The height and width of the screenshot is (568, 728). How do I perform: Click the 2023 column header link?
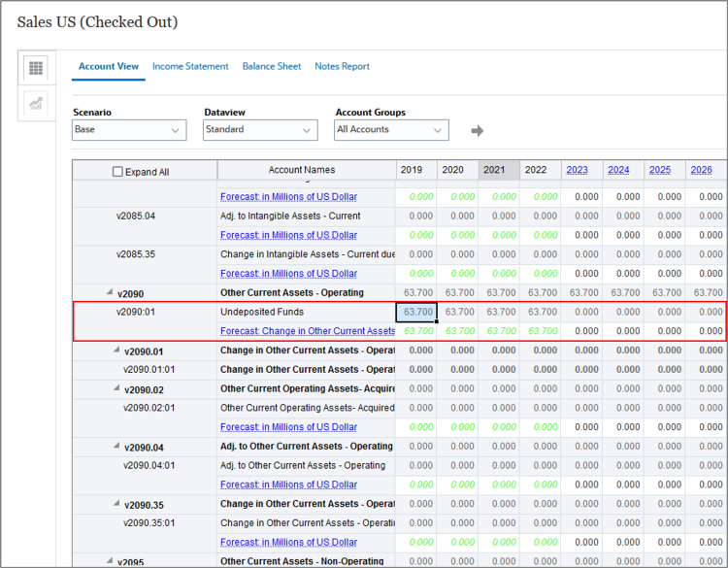point(577,170)
